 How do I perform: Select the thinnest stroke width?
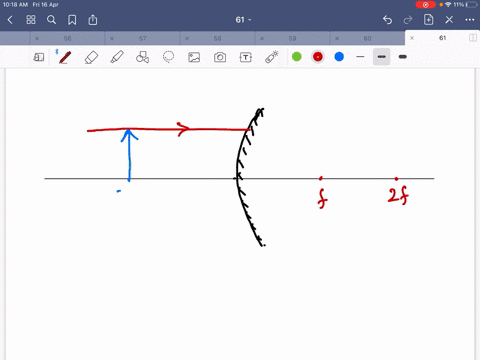[x=360, y=57]
